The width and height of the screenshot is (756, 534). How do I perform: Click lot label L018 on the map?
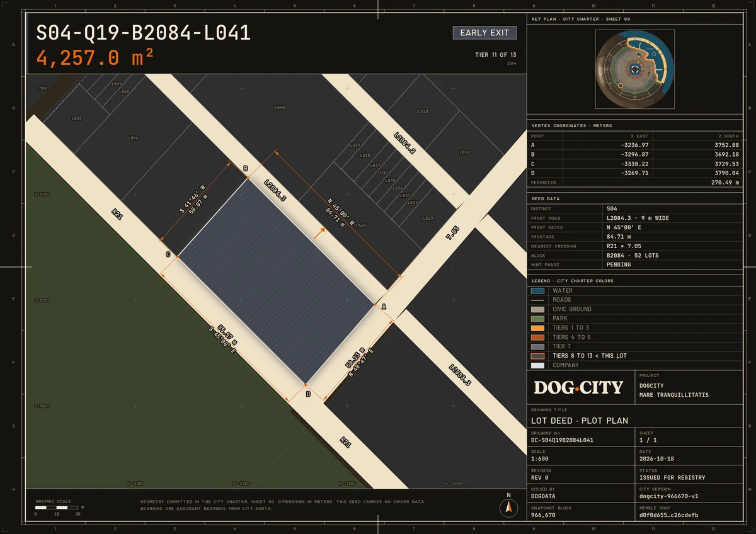click(423, 111)
